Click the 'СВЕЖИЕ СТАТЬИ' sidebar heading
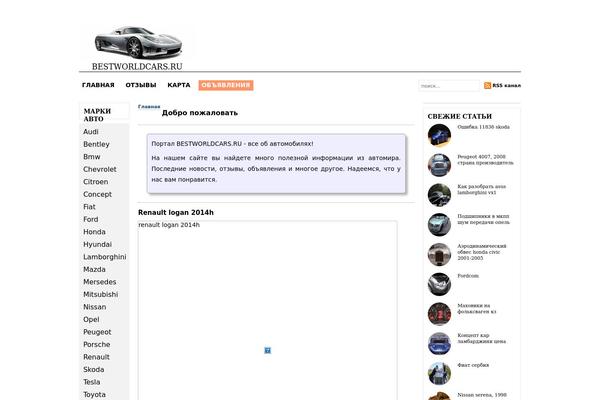 [460, 116]
